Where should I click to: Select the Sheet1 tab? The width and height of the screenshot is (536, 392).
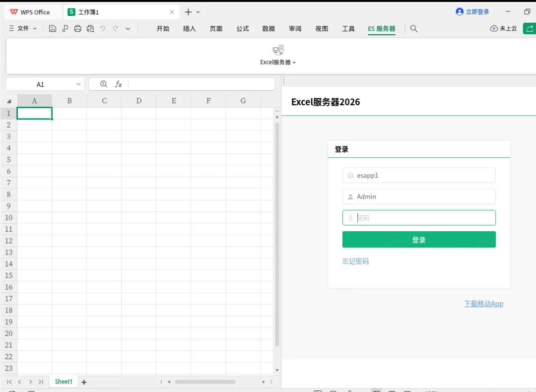64,382
